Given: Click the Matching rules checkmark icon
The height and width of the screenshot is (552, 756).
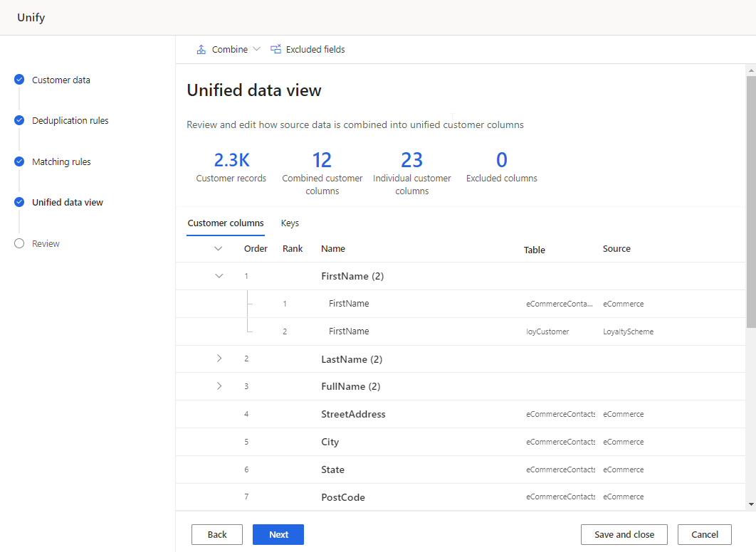Looking at the screenshot, I should tap(19, 161).
